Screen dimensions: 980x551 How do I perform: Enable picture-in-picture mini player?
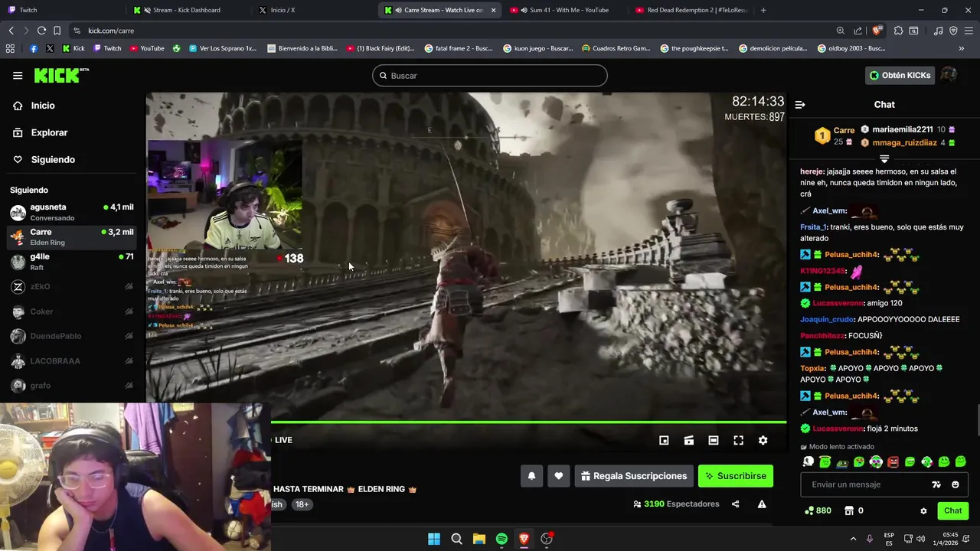(x=664, y=440)
